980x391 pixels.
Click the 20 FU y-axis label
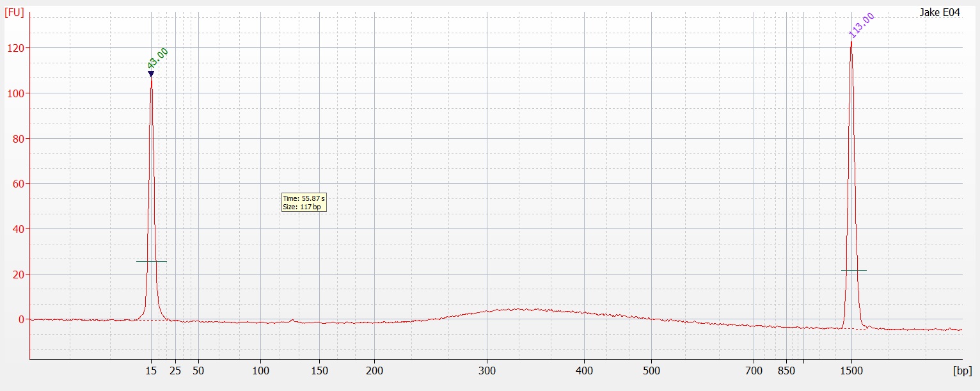19,275
